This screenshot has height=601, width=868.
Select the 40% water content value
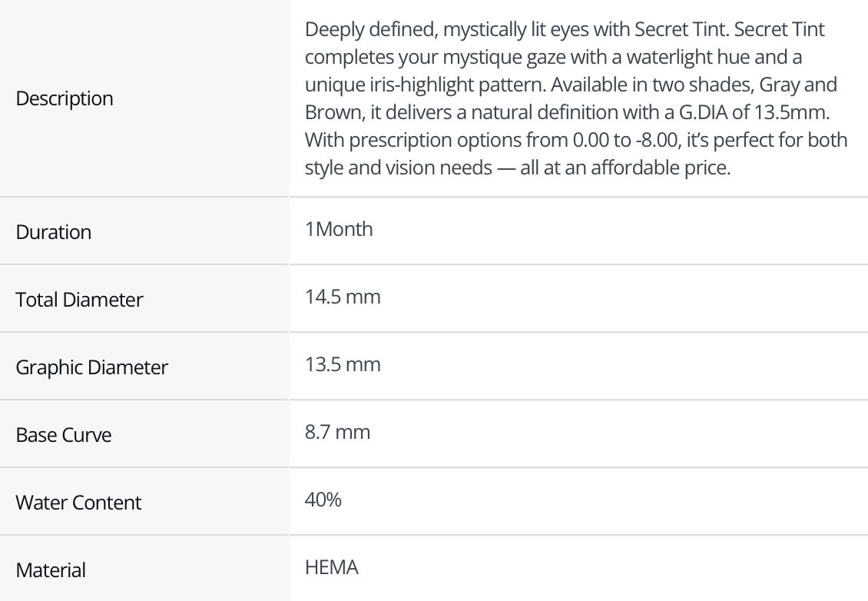(323, 500)
